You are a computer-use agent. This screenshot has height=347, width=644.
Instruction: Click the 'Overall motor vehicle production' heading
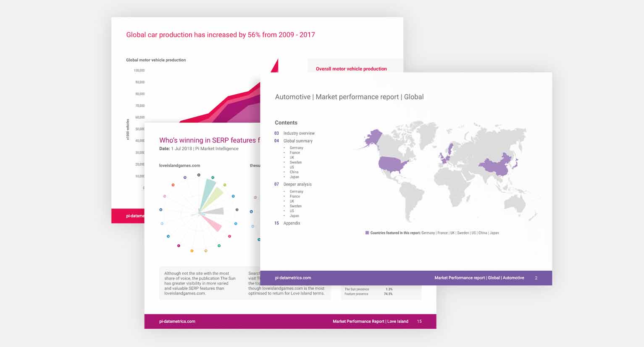(351, 69)
